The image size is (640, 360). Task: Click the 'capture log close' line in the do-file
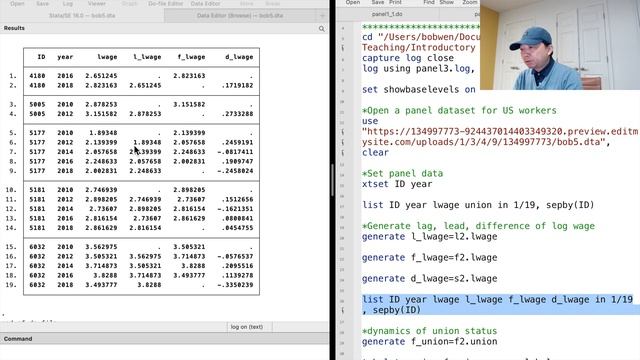click(408, 58)
